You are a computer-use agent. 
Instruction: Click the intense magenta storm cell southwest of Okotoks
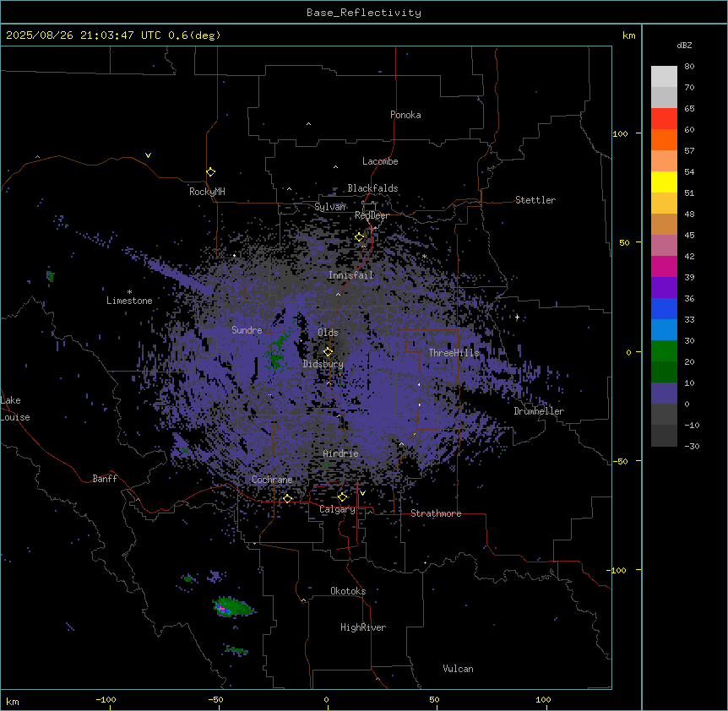(x=221, y=608)
